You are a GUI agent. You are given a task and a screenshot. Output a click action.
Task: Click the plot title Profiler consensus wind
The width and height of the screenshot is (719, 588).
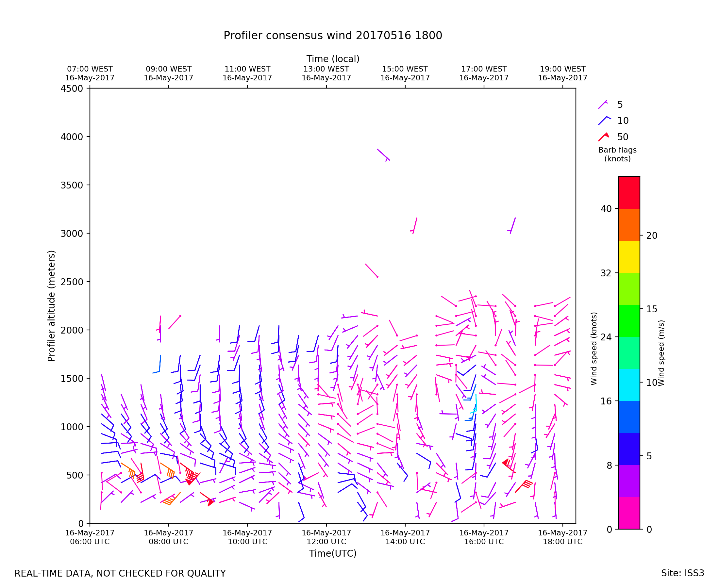(333, 36)
